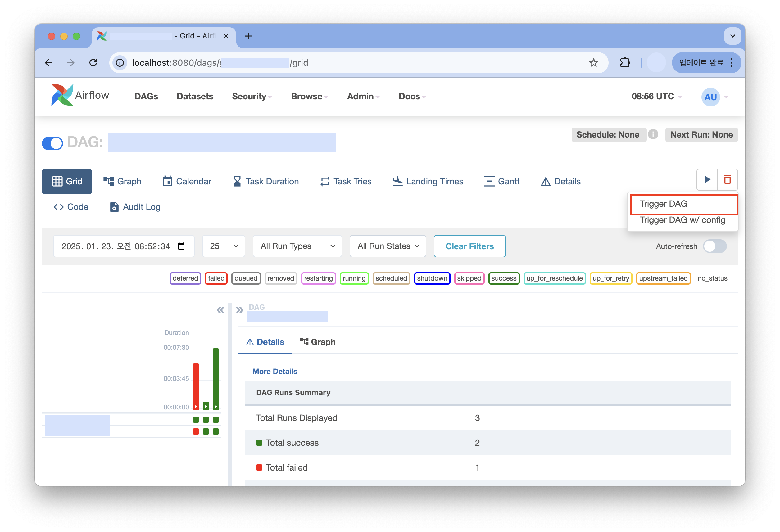Image resolution: width=780 pixels, height=532 pixels.
Task: Open the All Run Types dropdown
Action: [x=297, y=246]
